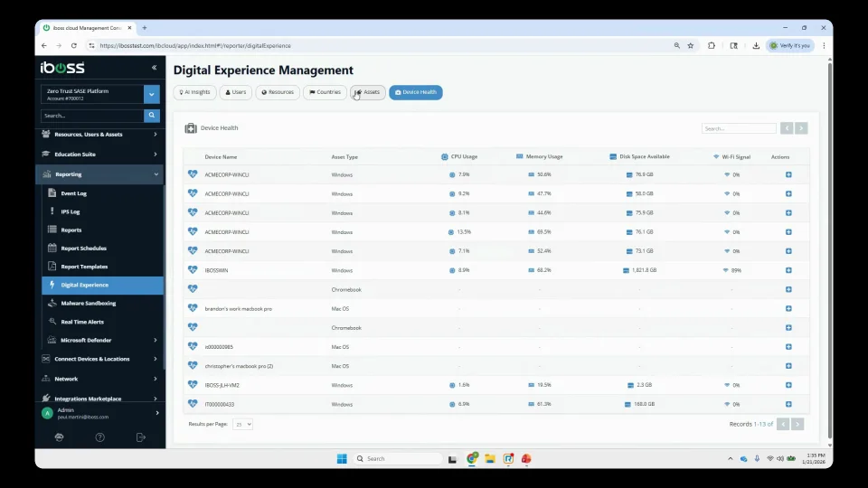Open plus action for IT000000433 row
The image size is (868, 488).
click(x=788, y=405)
